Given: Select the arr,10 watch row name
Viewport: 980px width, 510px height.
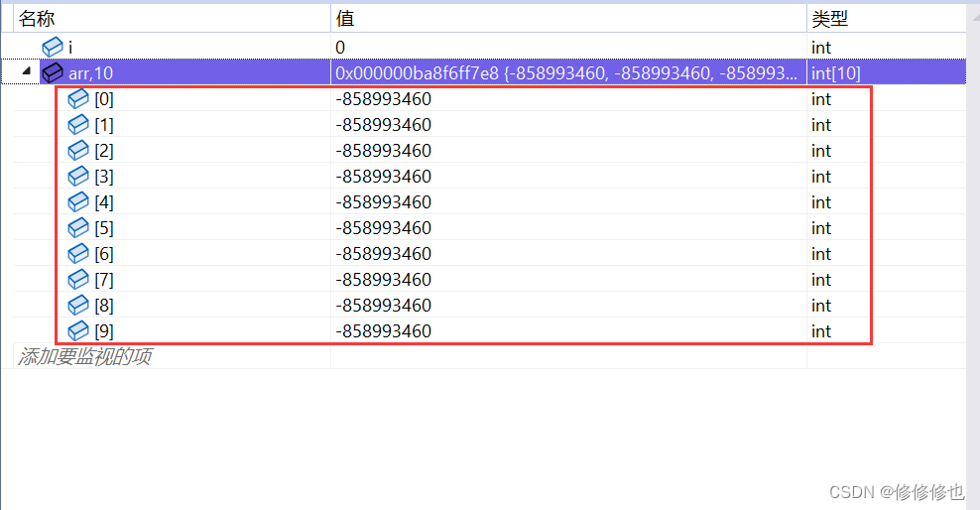Looking at the screenshot, I should pyautogui.click(x=90, y=73).
